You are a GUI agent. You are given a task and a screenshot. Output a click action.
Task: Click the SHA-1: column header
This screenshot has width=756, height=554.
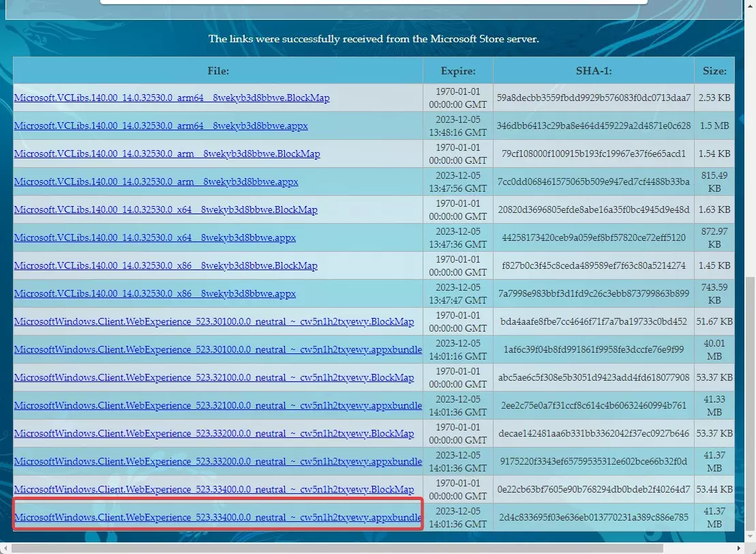(594, 71)
